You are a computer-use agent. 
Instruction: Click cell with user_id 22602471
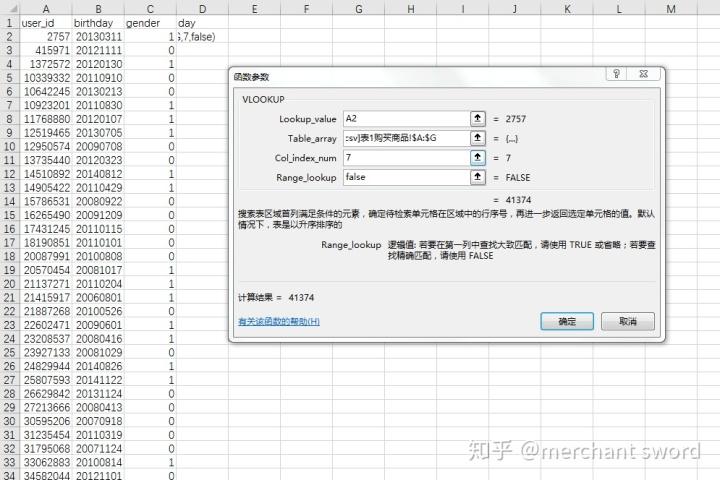[x=46, y=325]
